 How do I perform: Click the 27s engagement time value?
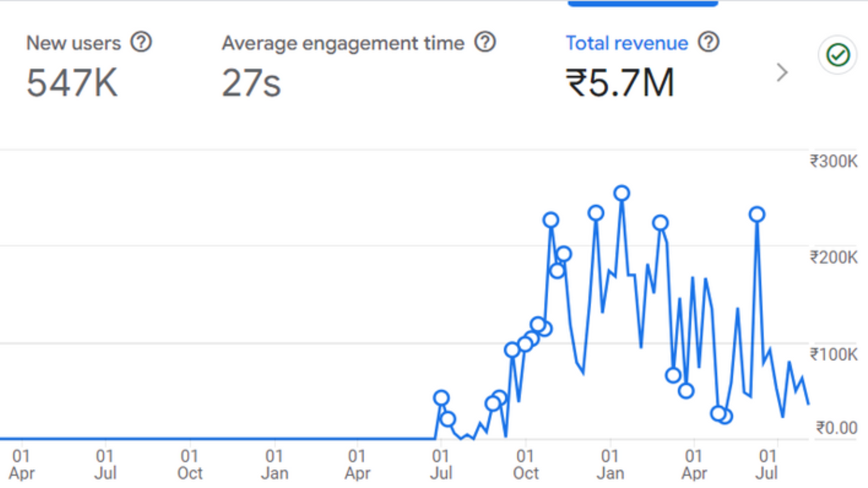[251, 83]
